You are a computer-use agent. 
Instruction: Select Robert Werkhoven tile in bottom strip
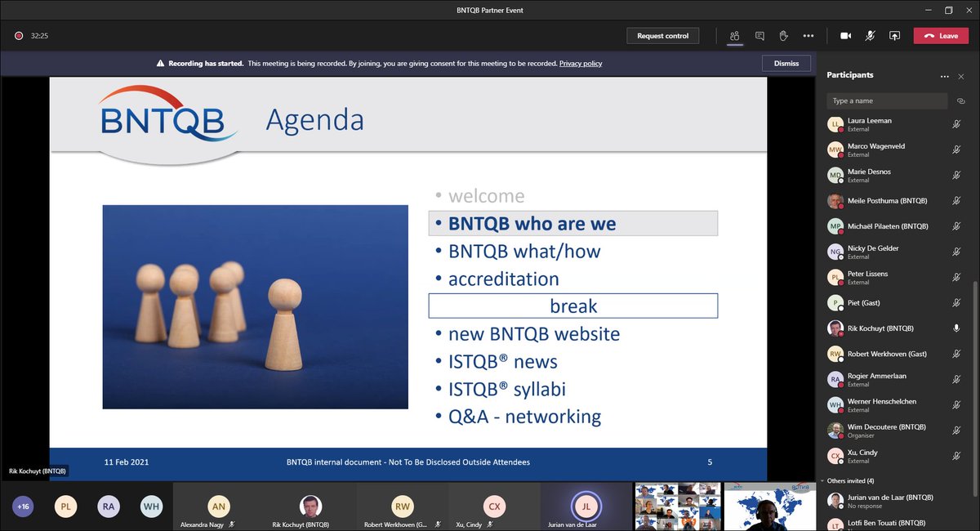click(x=402, y=506)
